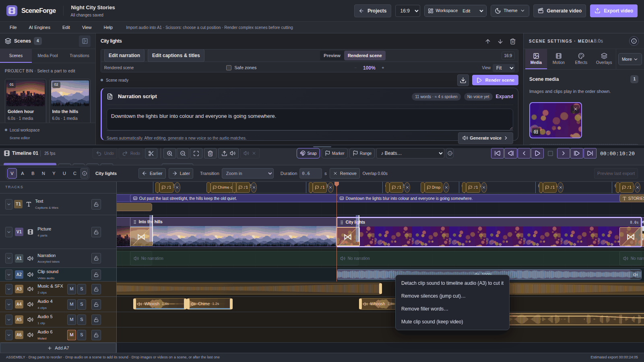Lock the Narration A1 track
Image resolution: width=644 pixels, height=362 pixels.
pos(96,258)
